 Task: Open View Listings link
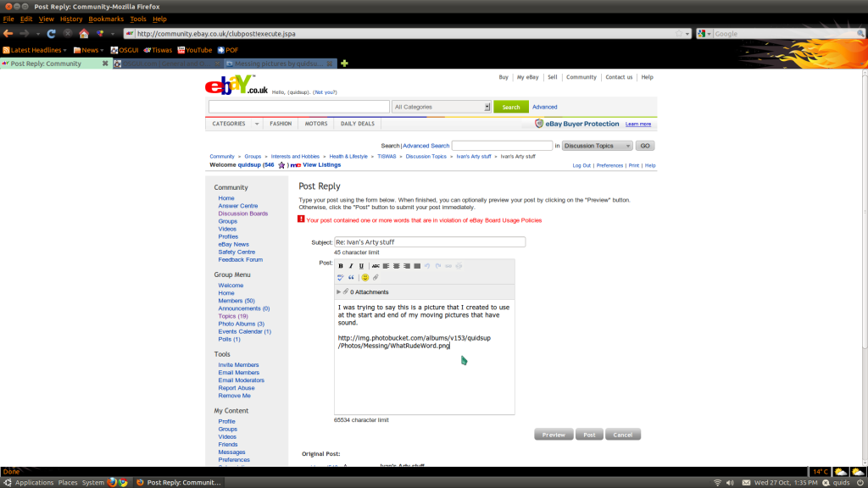pos(321,165)
